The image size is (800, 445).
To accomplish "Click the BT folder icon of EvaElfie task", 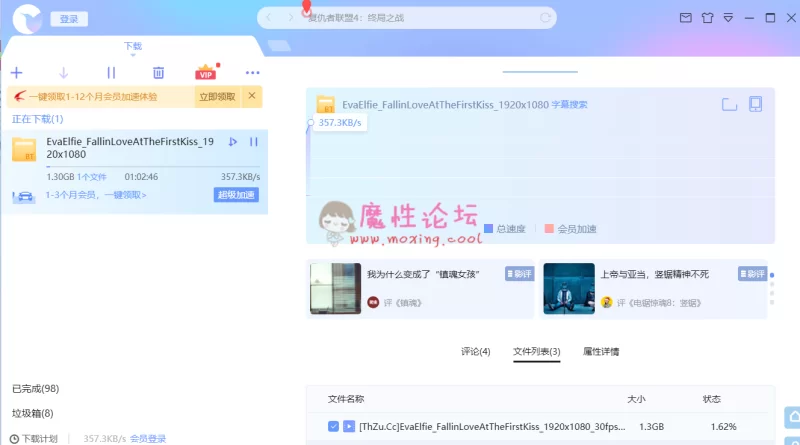I will (24, 149).
